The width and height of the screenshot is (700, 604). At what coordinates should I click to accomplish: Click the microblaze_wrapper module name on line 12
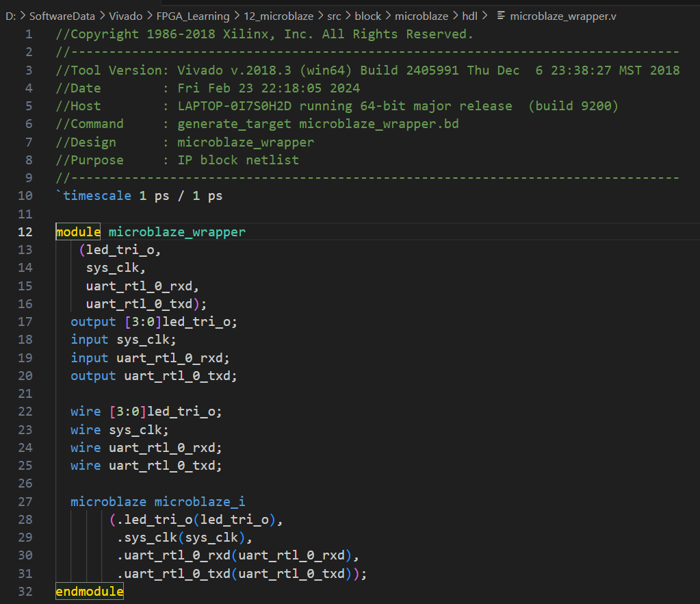point(177,232)
